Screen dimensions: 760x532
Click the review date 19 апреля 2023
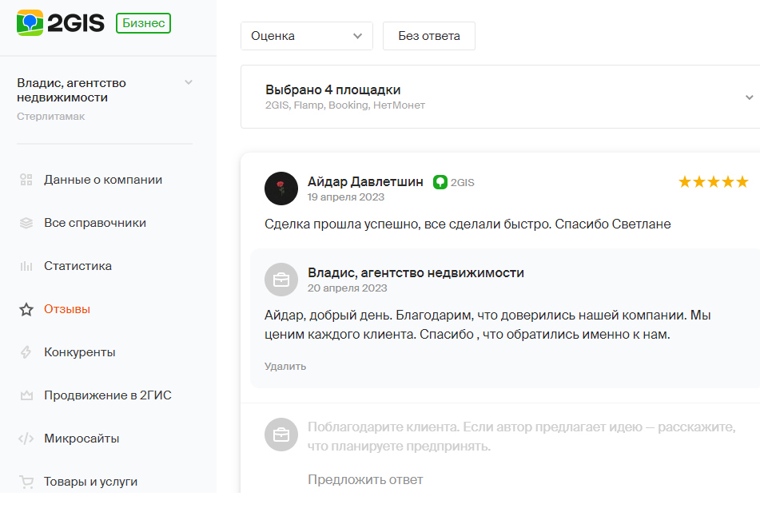click(x=345, y=197)
